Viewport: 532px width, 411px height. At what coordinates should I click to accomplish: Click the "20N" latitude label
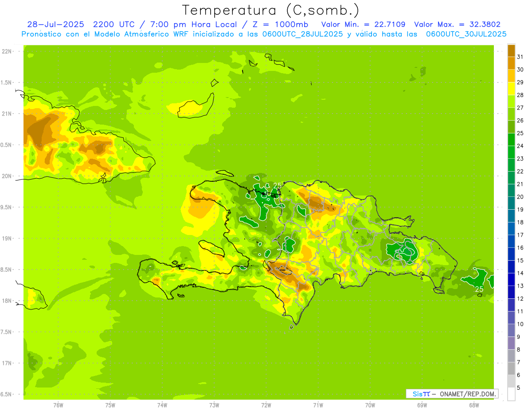(x=6, y=176)
